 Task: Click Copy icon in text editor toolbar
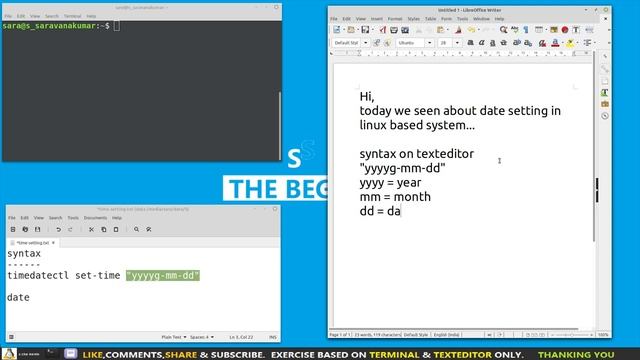coord(104,229)
